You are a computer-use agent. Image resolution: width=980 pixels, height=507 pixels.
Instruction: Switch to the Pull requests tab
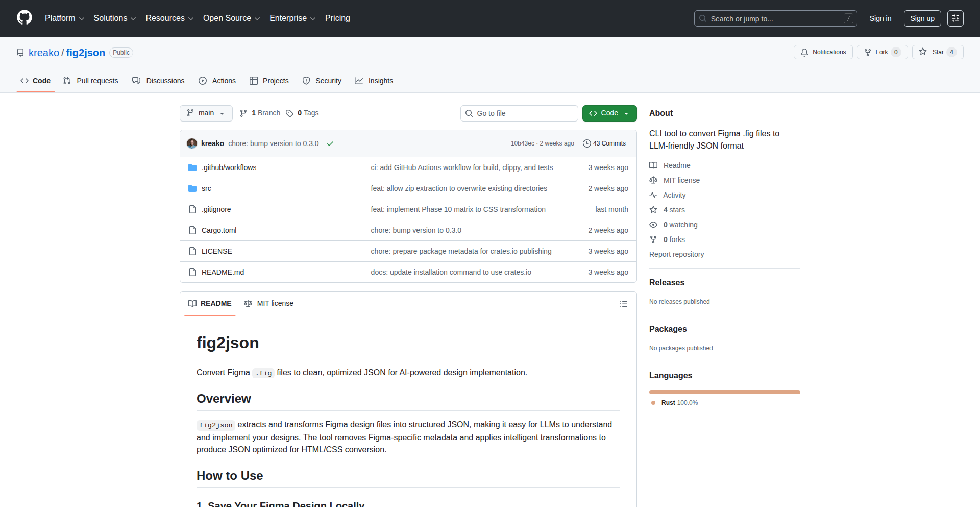tap(91, 81)
